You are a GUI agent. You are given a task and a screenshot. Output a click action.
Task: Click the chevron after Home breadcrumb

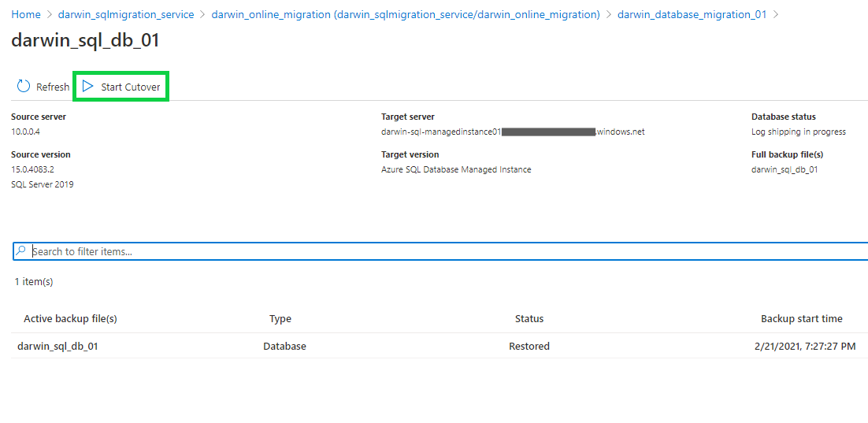point(50,14)
